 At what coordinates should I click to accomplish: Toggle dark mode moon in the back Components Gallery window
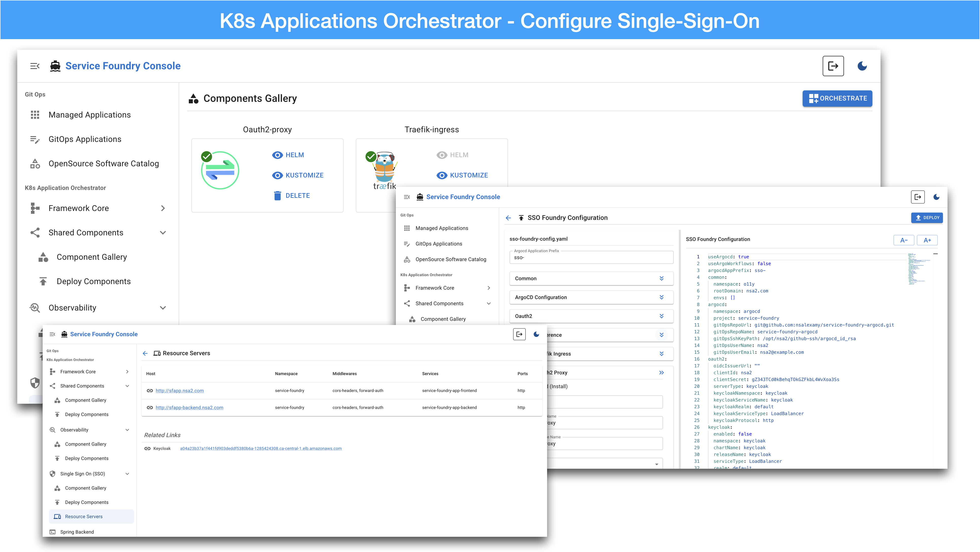tap(862, 66)
